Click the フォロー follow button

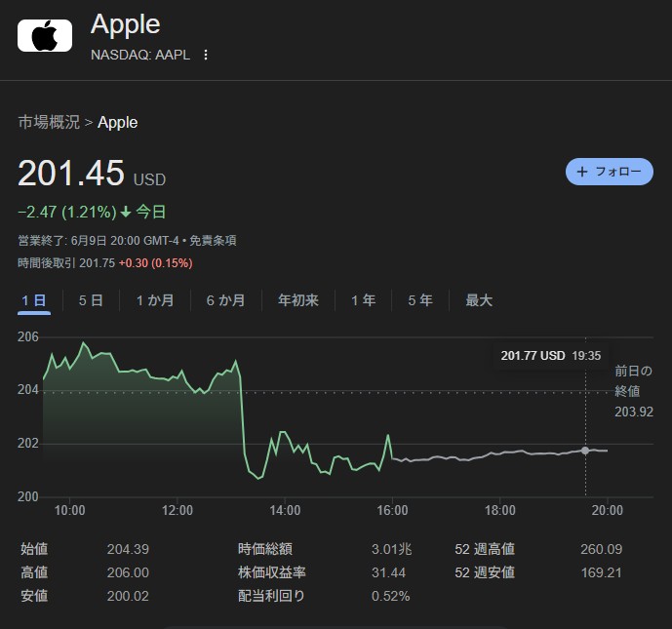(610, 172)
